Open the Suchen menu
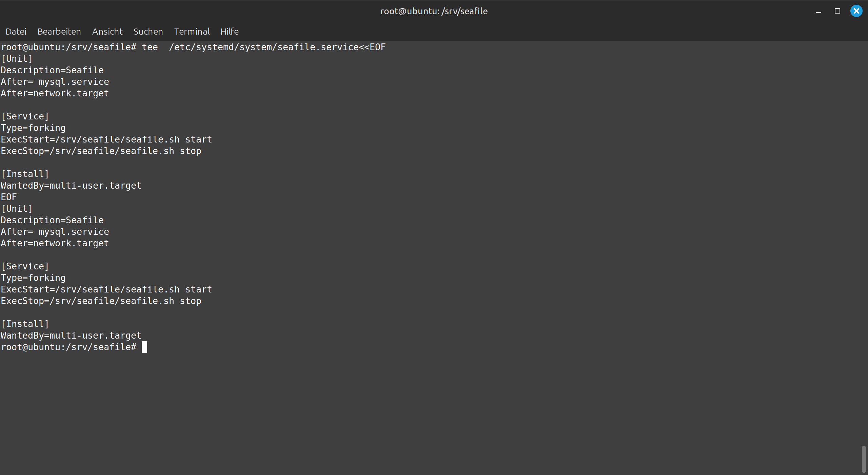 coord(148,32)
